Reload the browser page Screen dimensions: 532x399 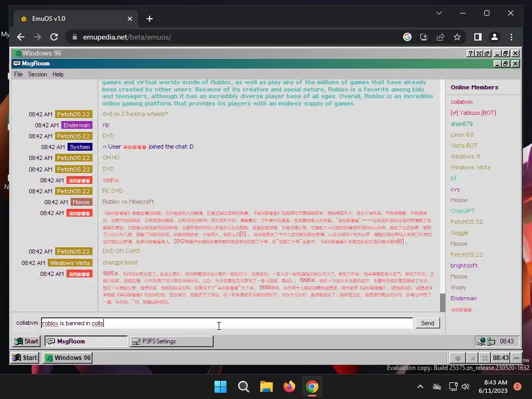click(54, 37)
